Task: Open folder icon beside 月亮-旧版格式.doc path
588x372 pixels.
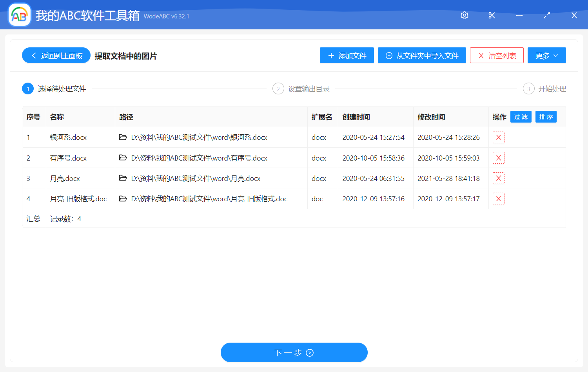Action: point(123,199)
